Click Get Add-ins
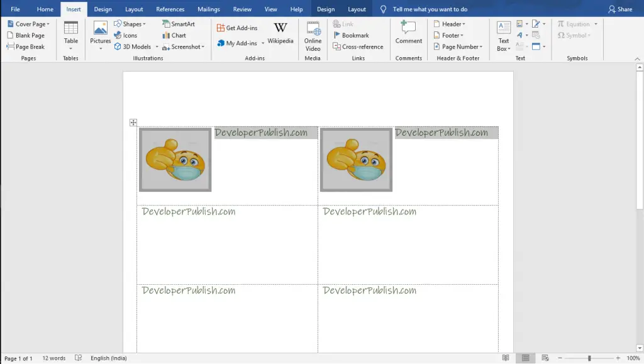 click(237, 28)
